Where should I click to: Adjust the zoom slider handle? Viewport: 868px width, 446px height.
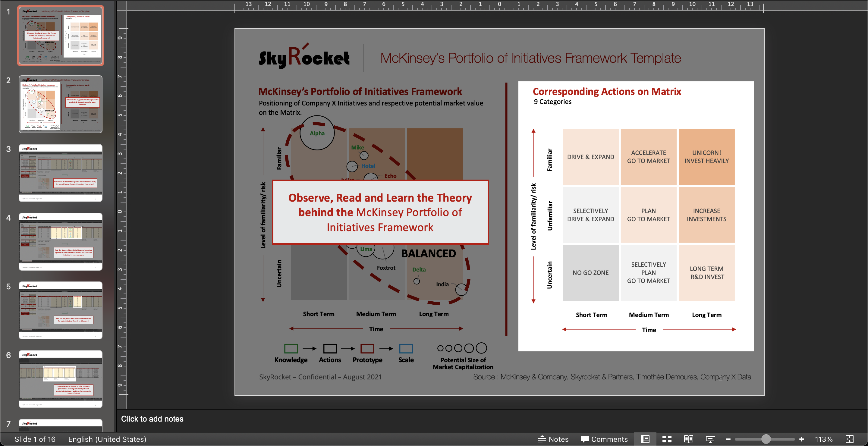(x=766, y=439)
